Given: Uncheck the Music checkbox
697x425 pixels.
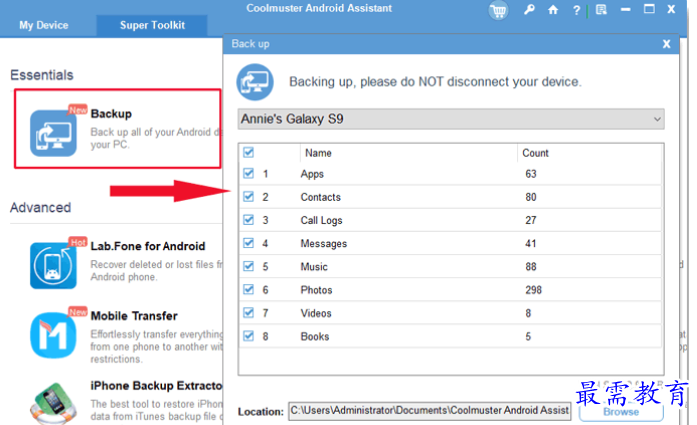Looking at the screenshot, I should [248, 266].
